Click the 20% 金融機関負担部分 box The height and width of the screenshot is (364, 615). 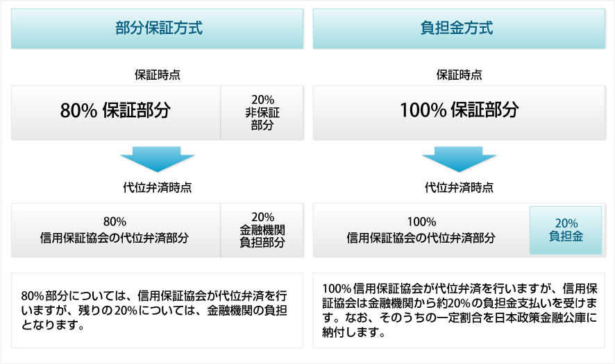click(262, 229)
